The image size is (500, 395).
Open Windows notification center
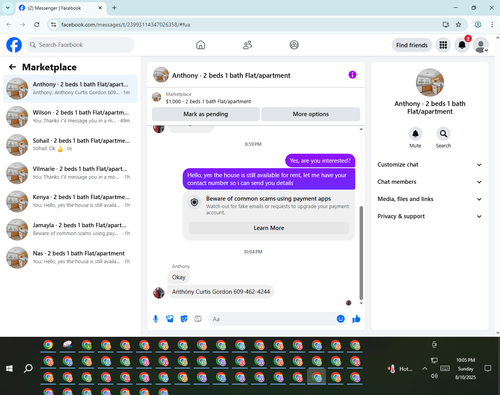tap(488, 369)
